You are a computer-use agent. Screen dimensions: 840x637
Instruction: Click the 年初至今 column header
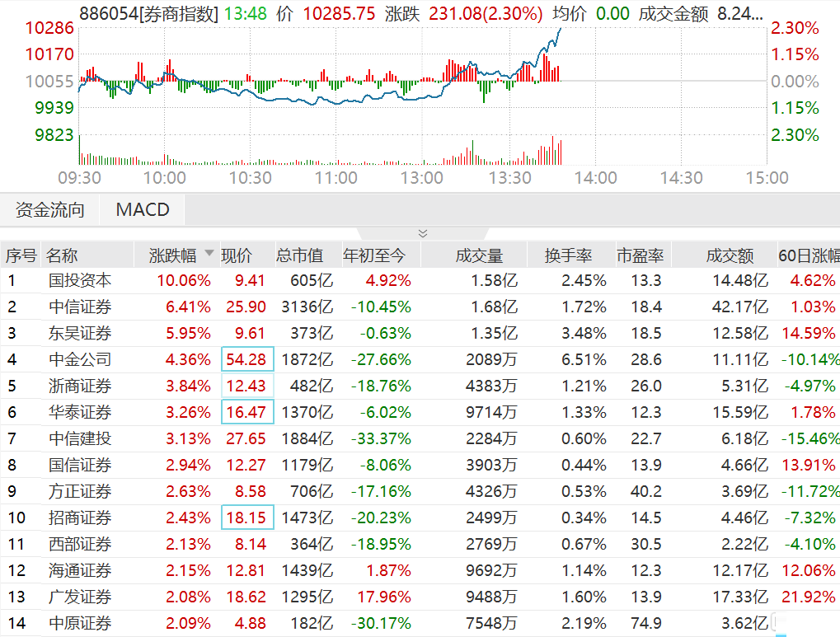pyautogui.click(x=375, y=255)
